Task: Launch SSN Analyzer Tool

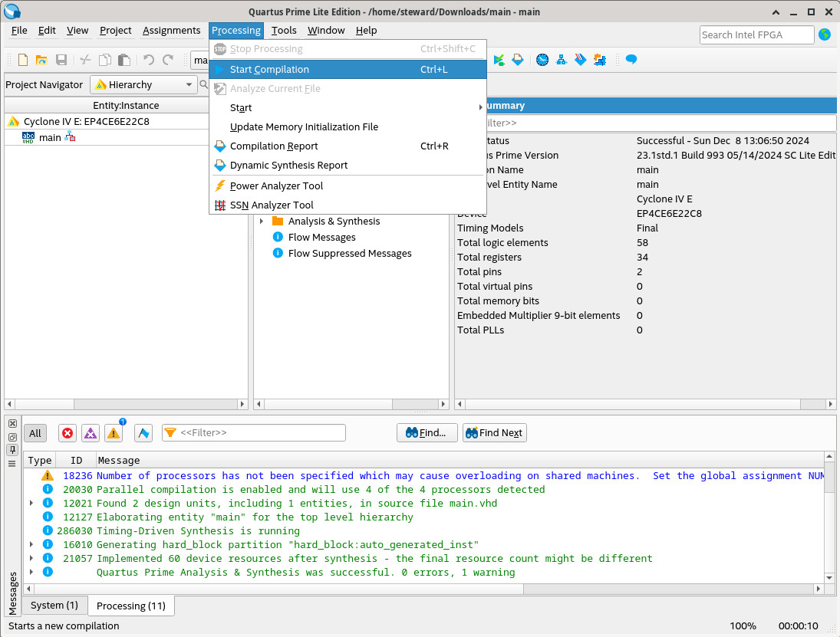Action: pyautogui.click(x=348, y=205)
